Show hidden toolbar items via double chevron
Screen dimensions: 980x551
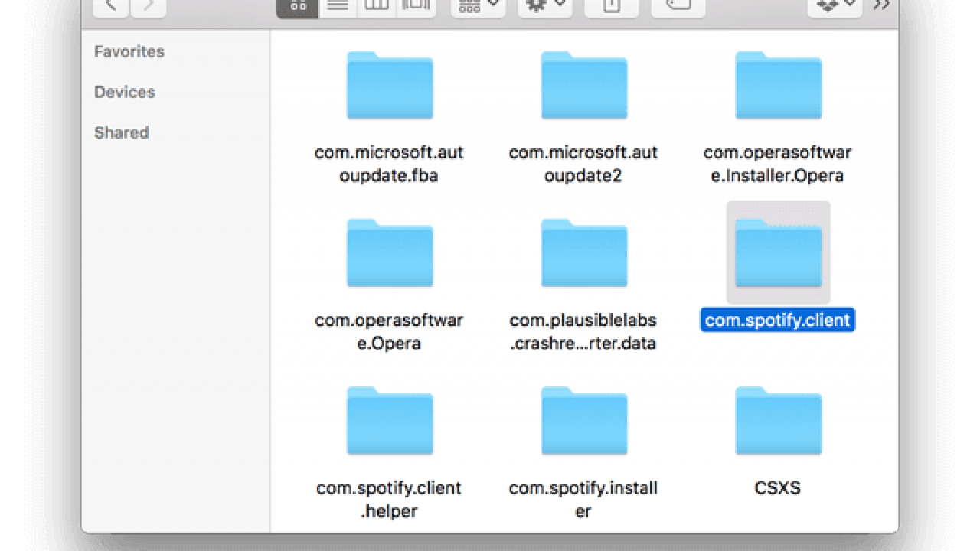[x=881, y=6]
